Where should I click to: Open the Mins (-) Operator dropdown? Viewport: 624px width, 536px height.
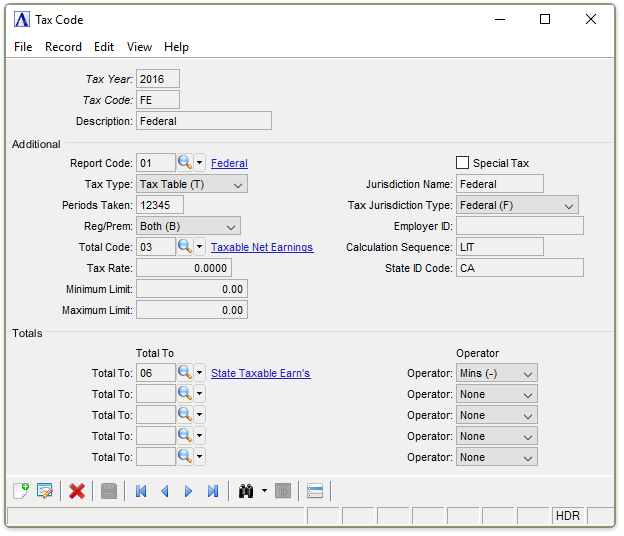496,373
